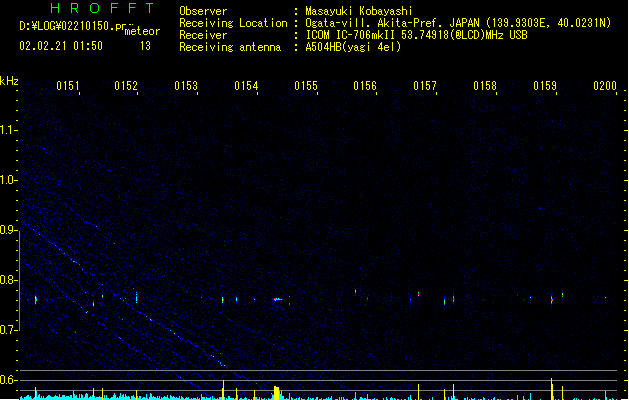Click the Receiving antenna label
Image resolution: width=629 pixels, height=400 pixels.
point(230,47)
